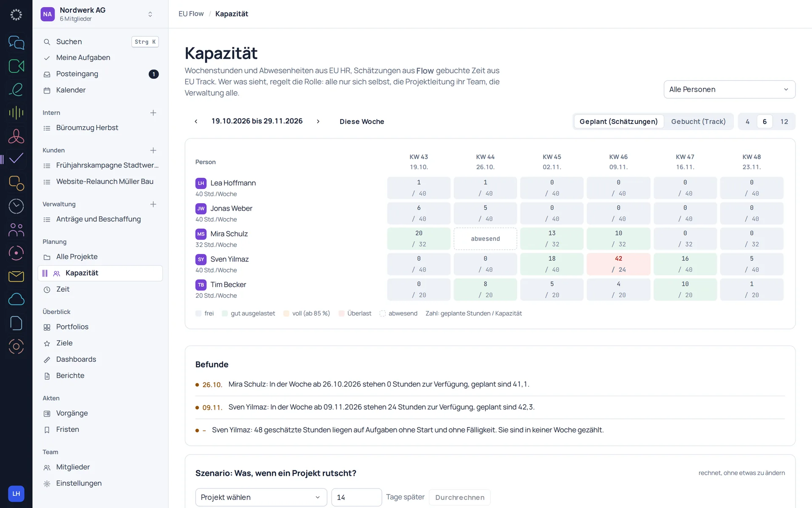The width and height of the screenshot is (812, 508).
Task: Click Mira Schulz's abwesend cell in KW 44
Action: 485,239
